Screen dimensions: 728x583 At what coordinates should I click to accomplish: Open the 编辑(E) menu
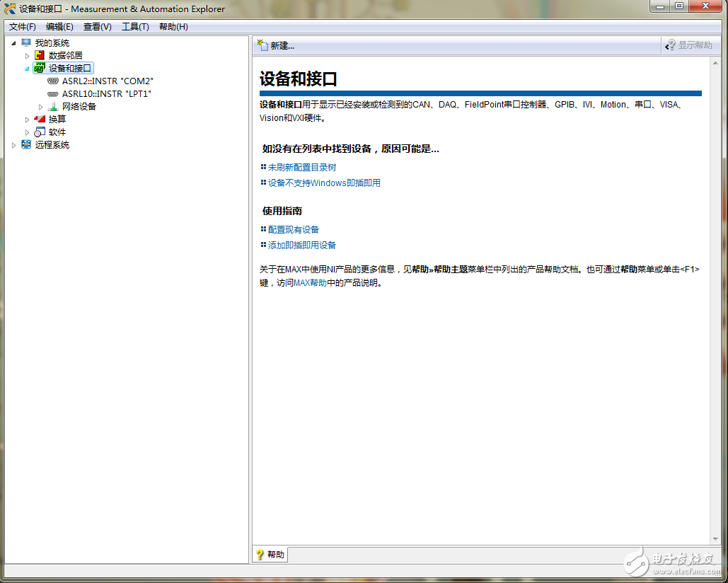click(x=59, y=26)
